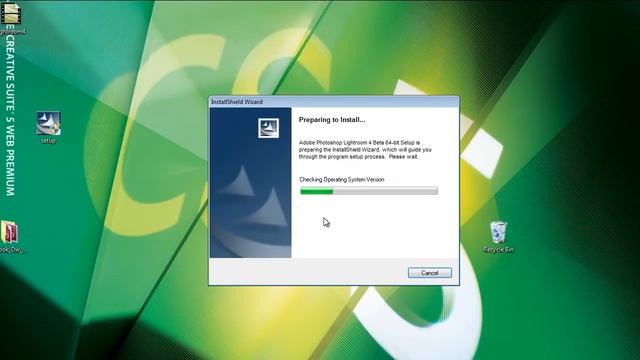Click the Adobe Photoshop Lightroom setup description
The image size is (640, 360).
point(365,150)
